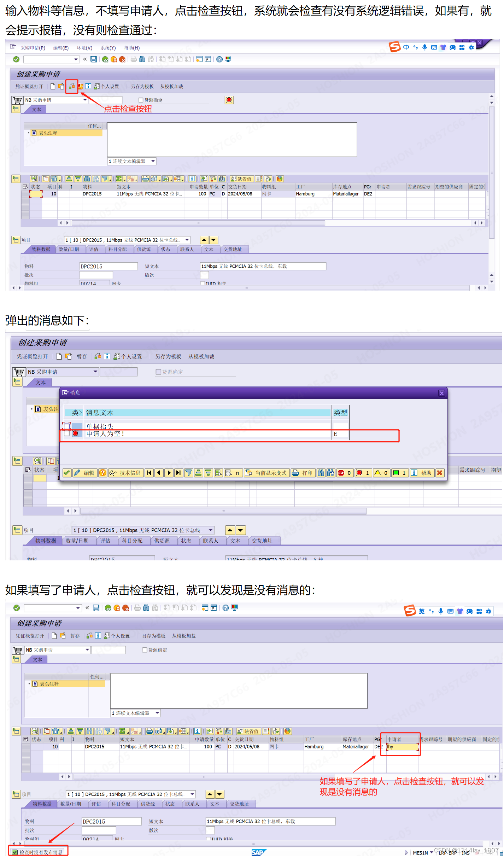This screenshot has height=857, width=504.
Task: Click the red cancel icon in first screenshot toolbar
Action: tap(122, 59)
